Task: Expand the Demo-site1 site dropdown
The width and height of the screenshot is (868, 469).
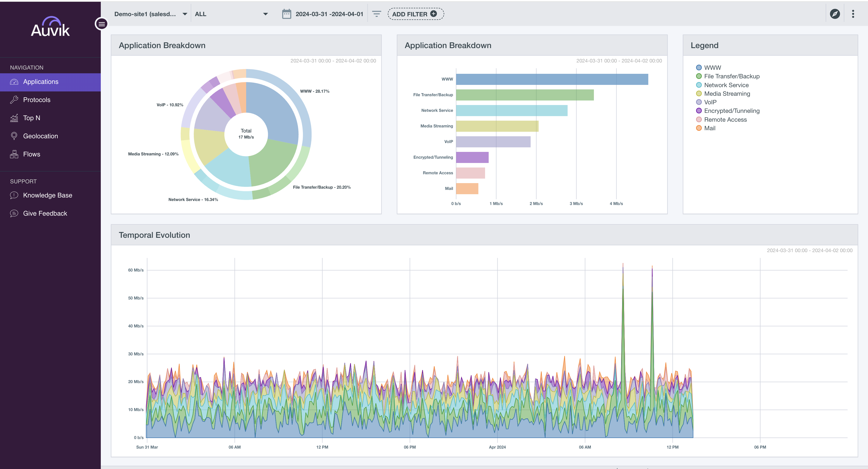Action: tap(151, 14)
